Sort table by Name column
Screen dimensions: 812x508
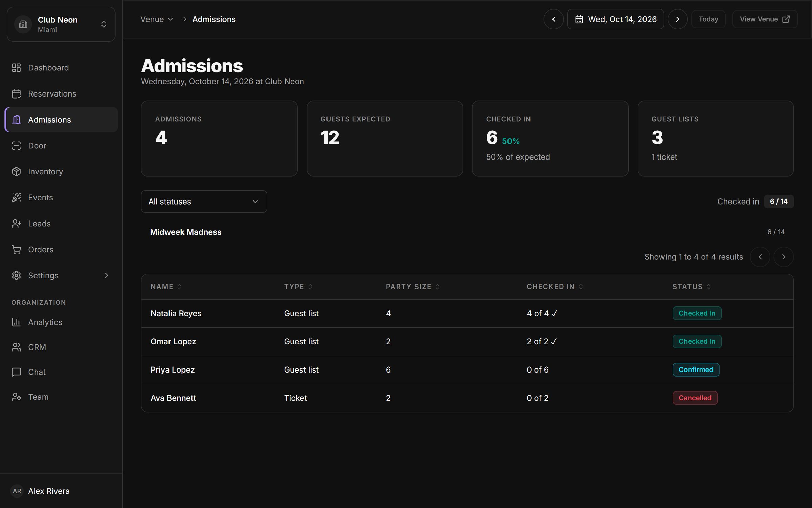[166, 287]
